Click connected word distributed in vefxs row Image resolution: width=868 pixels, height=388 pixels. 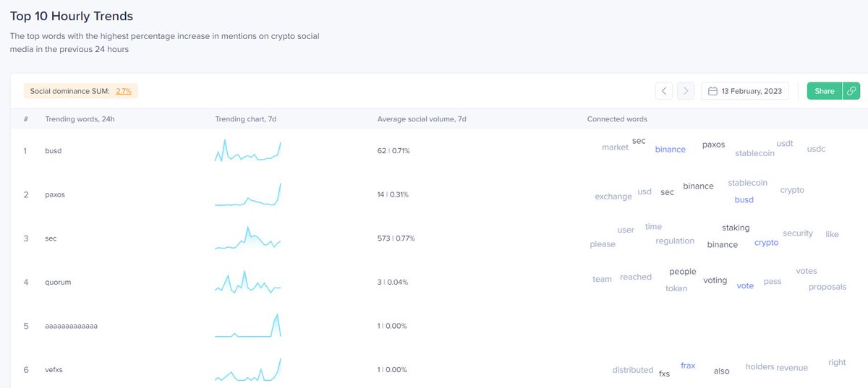tap(633, 370)
